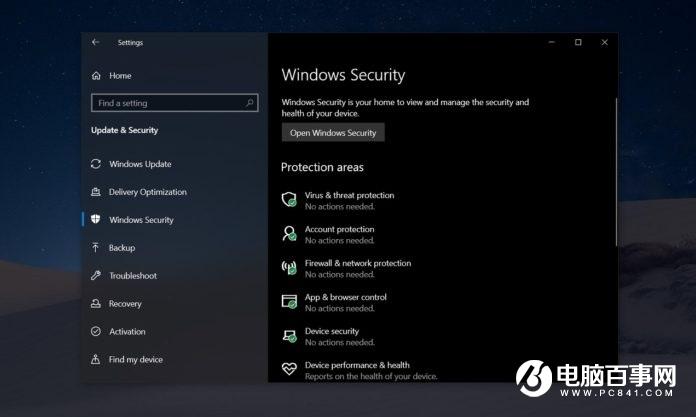Click the Account protection person icon
Image resolution: width=696 pixels, height=417 pixels.
click(x=289, y=234)
